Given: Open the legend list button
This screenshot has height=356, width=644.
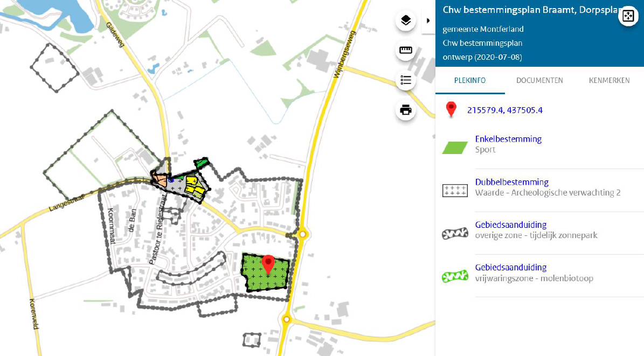Looking at the screenshot, I should pyautogui.click(x=406, y=80).
